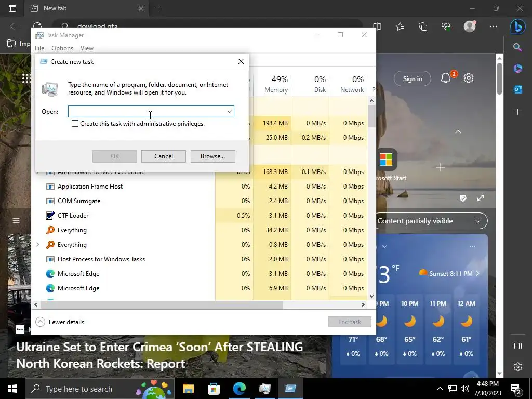The width and height of the screenshot is (532, 399).
Task: Close the New tab in Edge
Action: click(x=141, y=8)
